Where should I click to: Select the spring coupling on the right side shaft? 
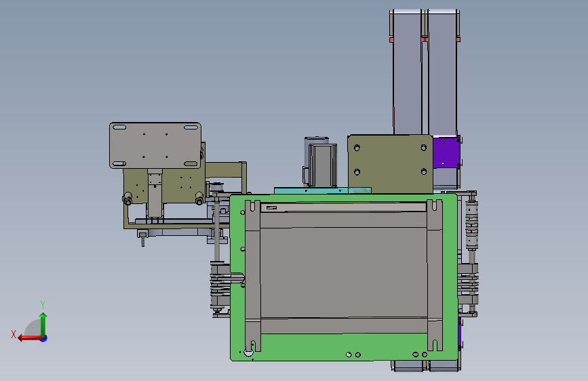pos(472,225)
